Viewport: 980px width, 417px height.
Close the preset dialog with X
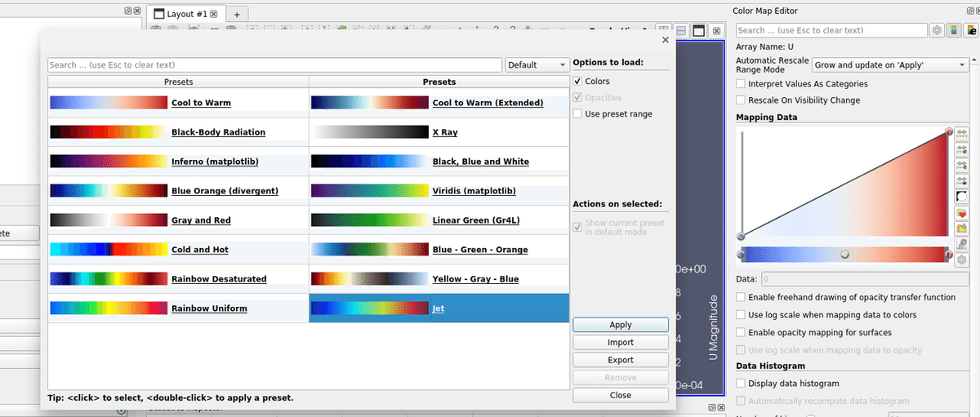[666, 40]
